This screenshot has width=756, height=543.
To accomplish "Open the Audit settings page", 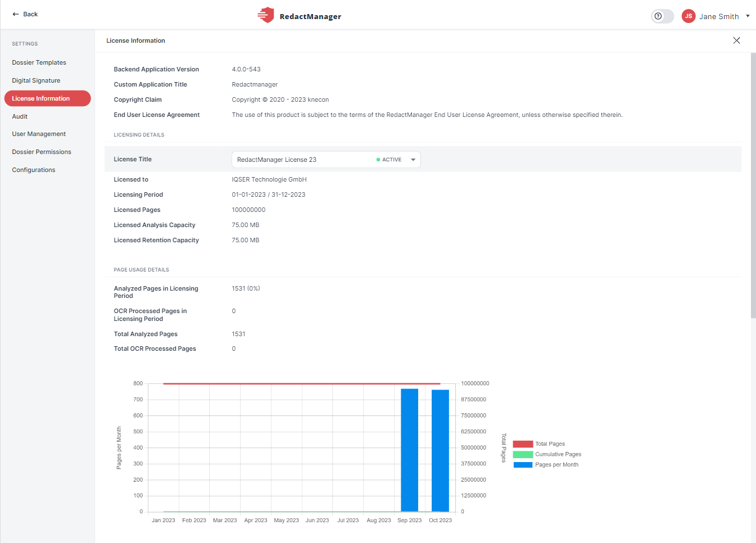I will tap(20, 116).
